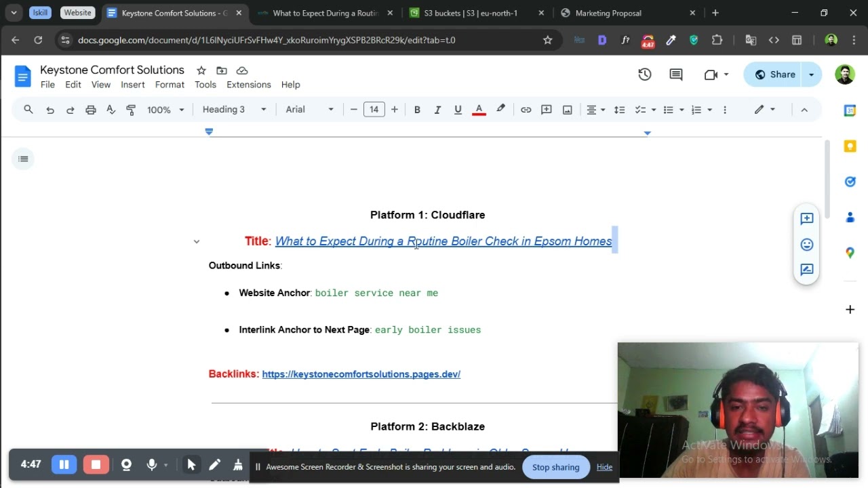
Task: Hide the menus with the toolbar chevron
Action: coord(804,110)
